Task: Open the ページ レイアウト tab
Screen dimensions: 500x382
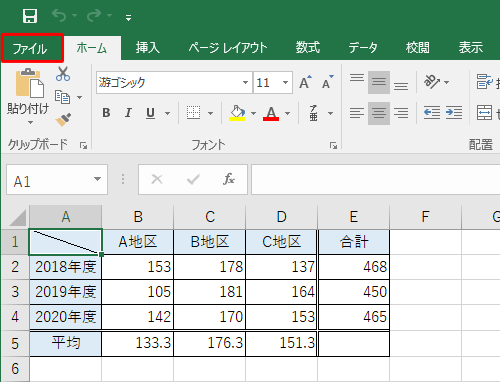Action: (x=228, y=48)
